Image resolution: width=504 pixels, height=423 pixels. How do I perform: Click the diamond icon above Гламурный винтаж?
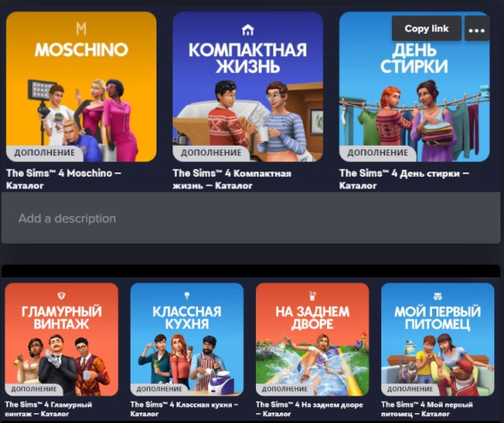click(61, 295)
